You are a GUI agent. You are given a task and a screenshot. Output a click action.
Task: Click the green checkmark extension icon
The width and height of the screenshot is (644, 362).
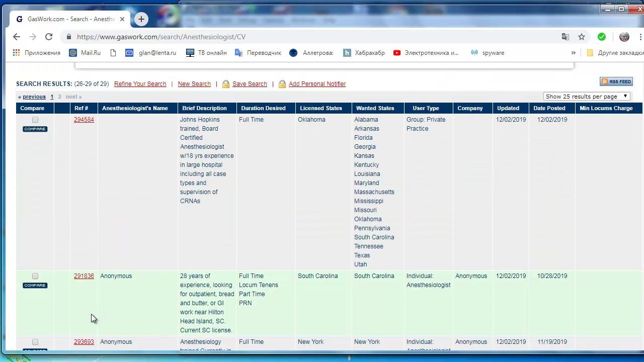click(602, 37)
